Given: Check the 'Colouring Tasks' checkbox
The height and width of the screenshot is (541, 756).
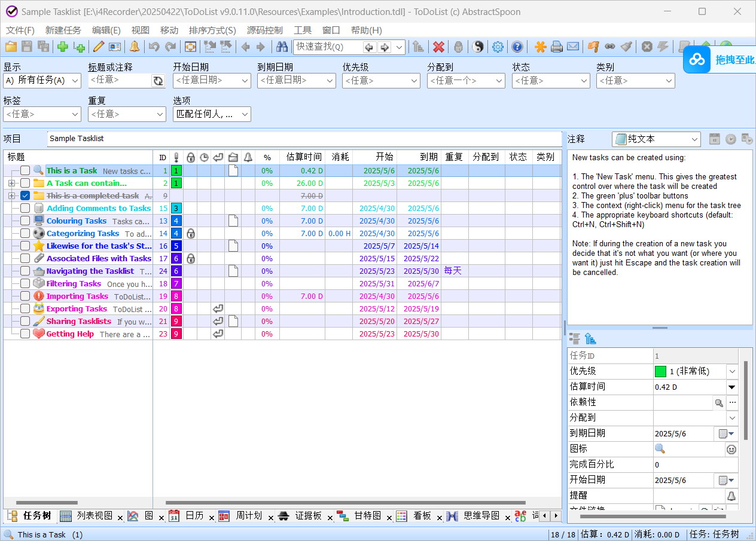Looking at the screenshot, I should tap(25, 221).
